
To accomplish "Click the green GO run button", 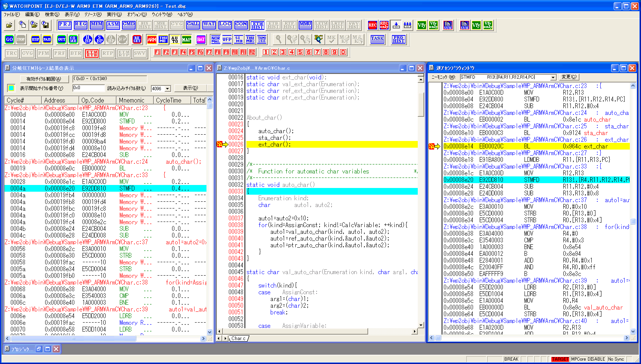I will (9, 39).
